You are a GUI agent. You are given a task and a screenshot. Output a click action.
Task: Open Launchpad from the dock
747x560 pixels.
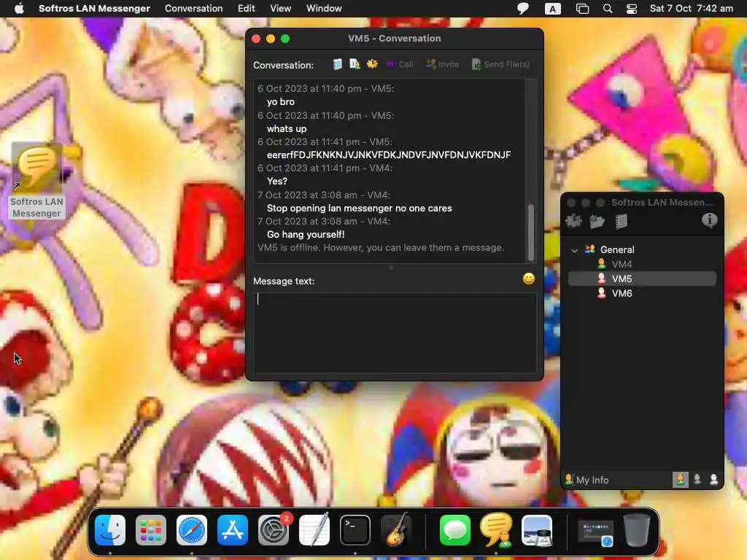151,530
